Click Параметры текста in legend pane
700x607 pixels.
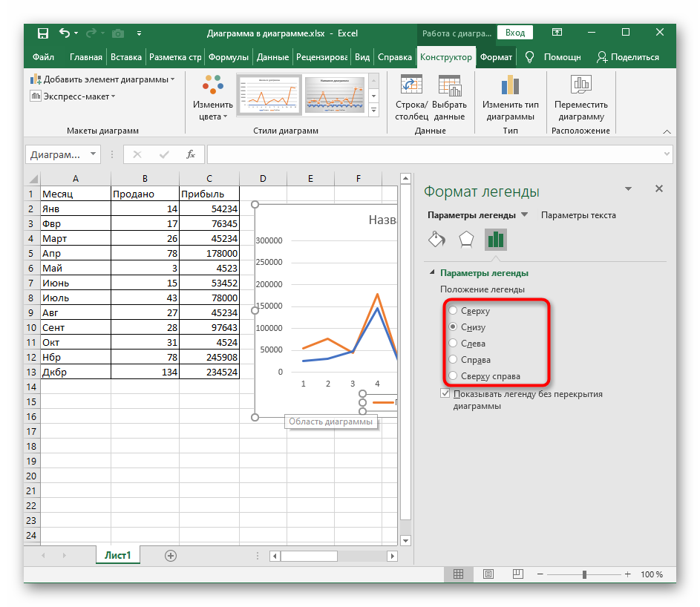[x=578, y=215]
